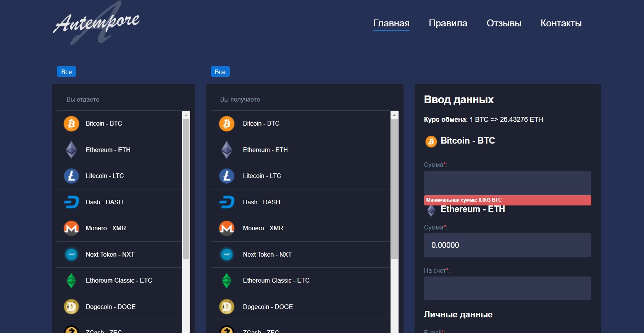Open the Контакты page
The height and width of the screenshot is (333, 644).
coord(561,23)
